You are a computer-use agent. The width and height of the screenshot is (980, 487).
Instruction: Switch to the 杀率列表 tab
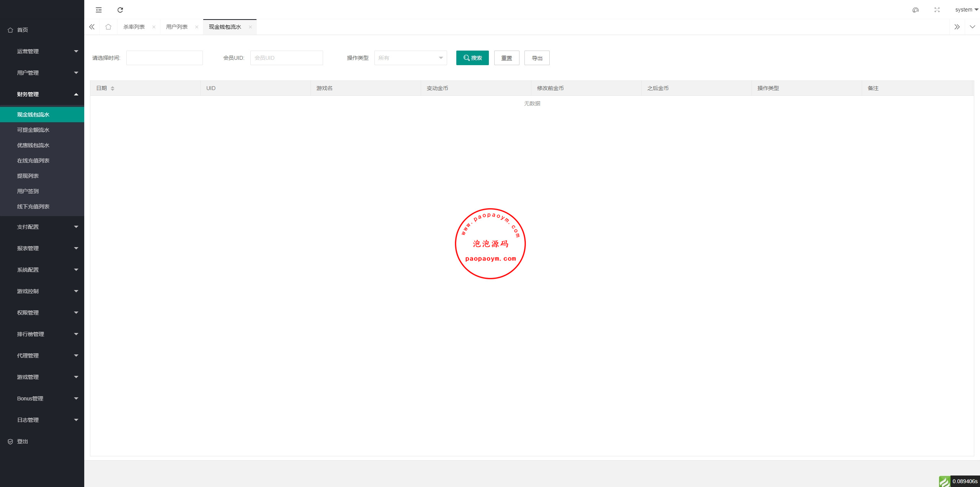pos(134,27)
